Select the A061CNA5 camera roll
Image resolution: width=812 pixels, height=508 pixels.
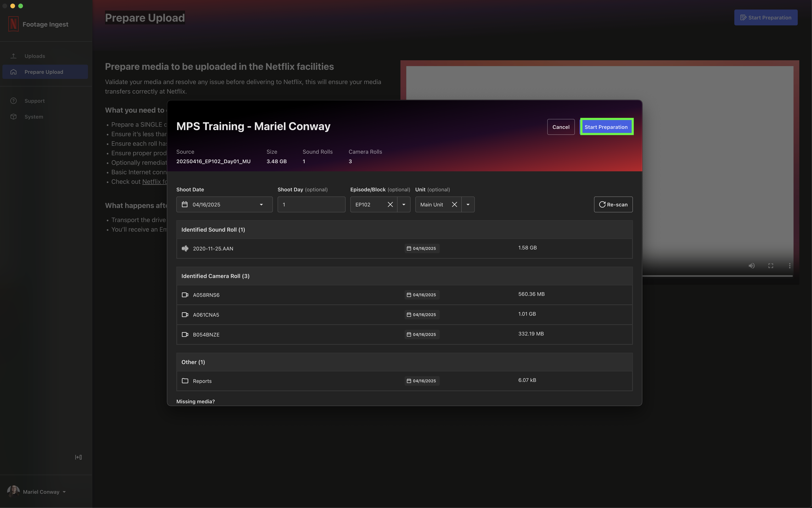tap(404, 314)
